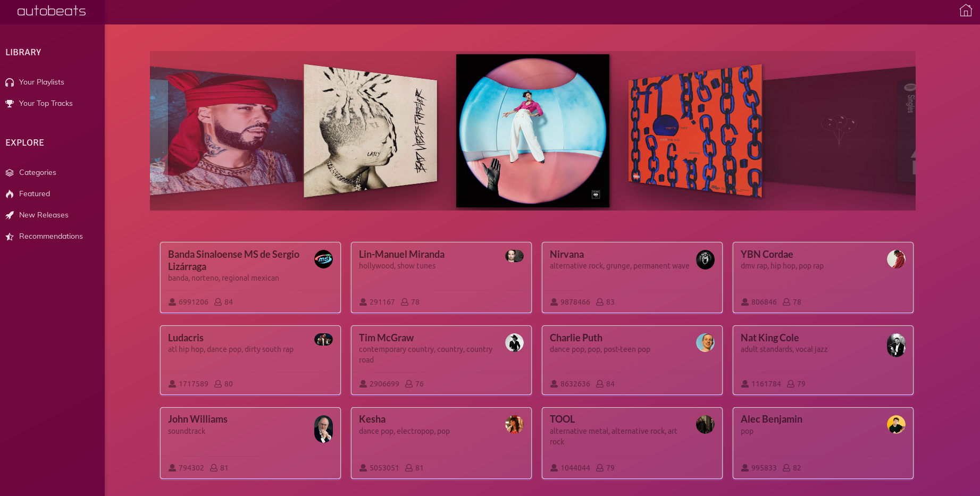Select the orange chains album cover
This screenshot has width=980, height=496.
(x=696, y=131)
